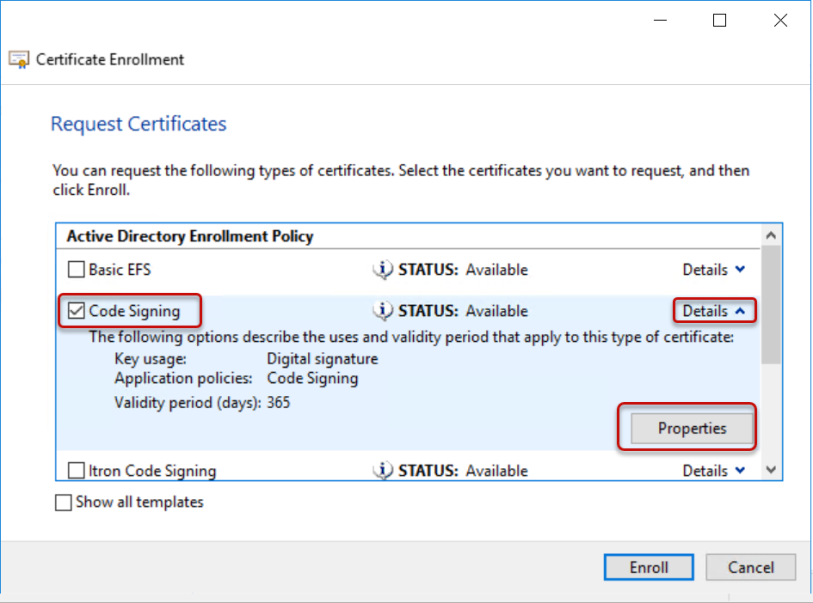Expand Details for Itron Code Signing
The height and width of the screenshot is (603, 813).
(714, 470)
